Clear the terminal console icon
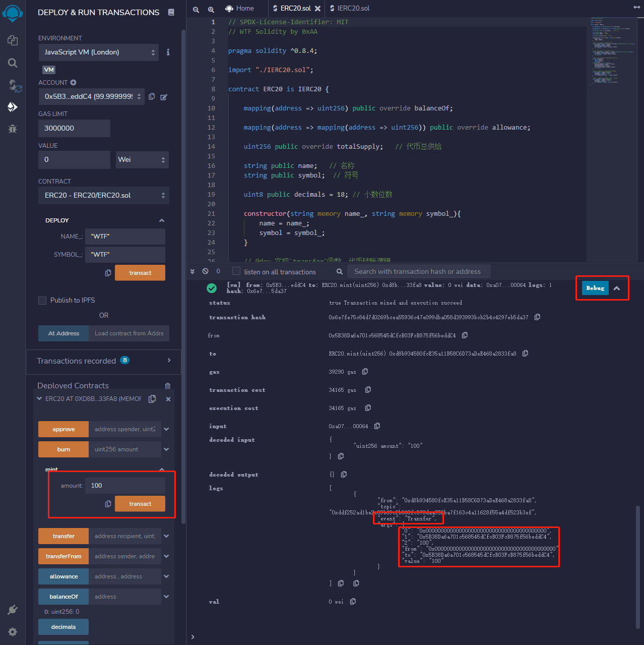 [x=206, y=271]
